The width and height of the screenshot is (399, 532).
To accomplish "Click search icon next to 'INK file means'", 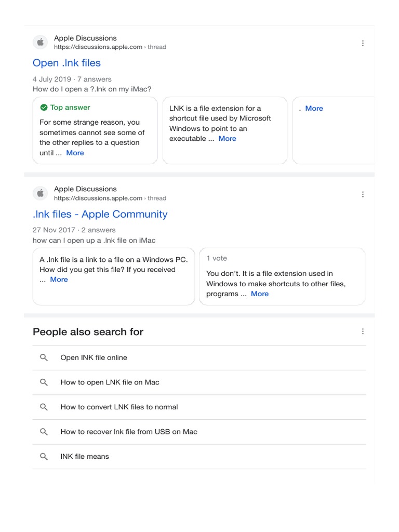I will [44, 456].
